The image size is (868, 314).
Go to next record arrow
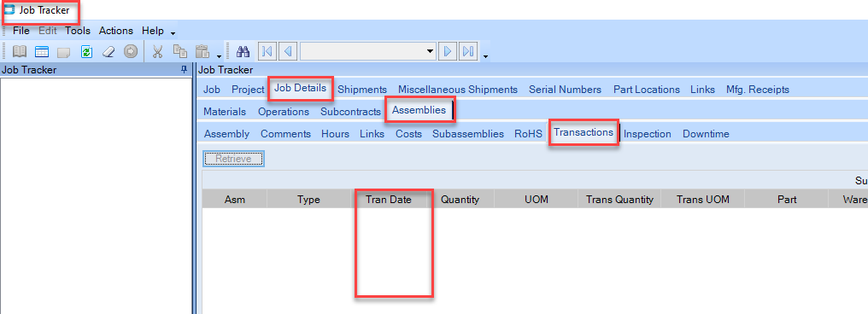(448, 51)
